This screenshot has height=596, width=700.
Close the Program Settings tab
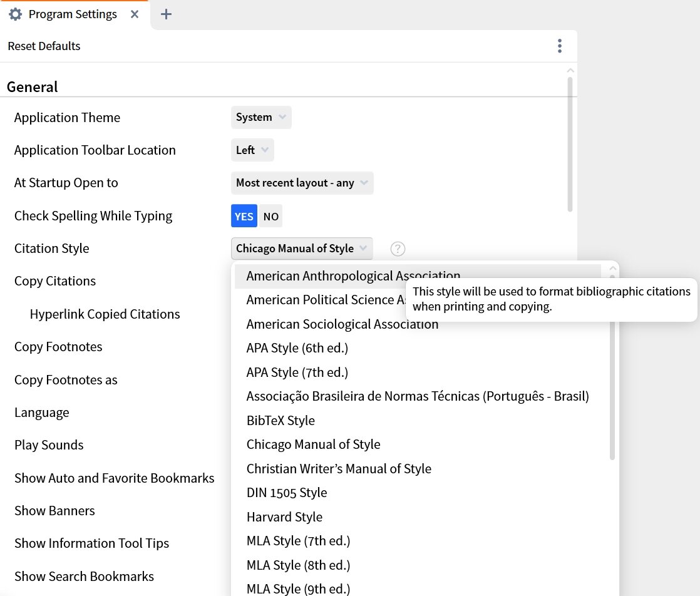point(134,14)
